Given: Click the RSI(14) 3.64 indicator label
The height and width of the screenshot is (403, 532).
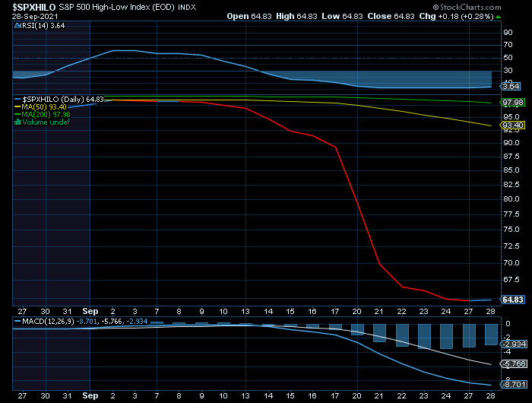Looking at the screenshot, I should [43, 26].
